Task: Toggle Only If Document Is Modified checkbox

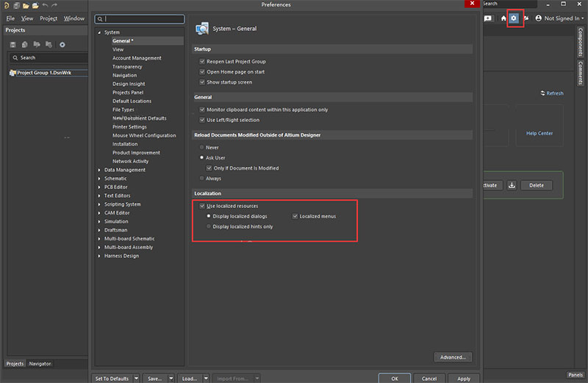Action: [x=209, y=168]
